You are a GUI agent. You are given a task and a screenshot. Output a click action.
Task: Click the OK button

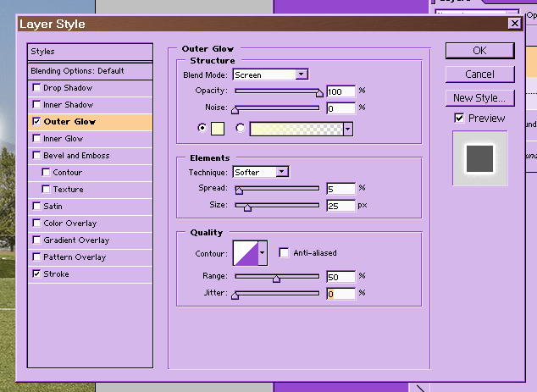pos(479,51)
